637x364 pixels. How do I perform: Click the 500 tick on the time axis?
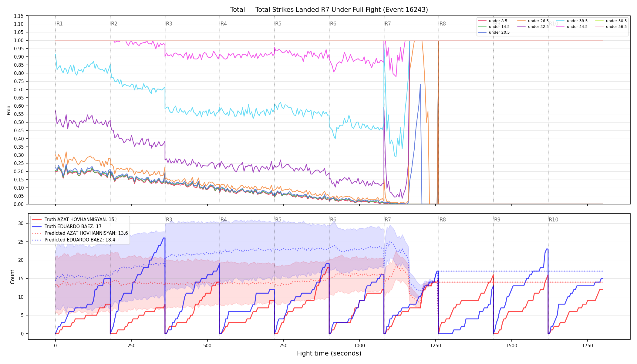click(x=207, y=345)
